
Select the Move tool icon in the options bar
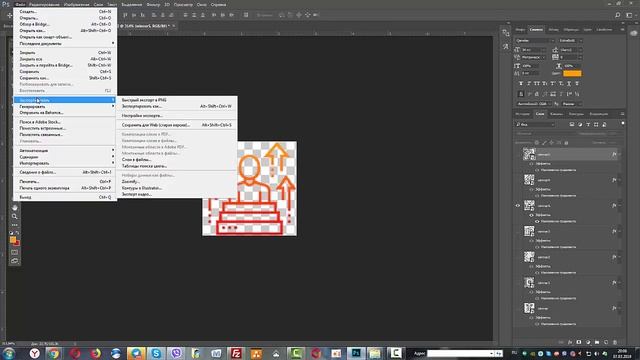click(x=9, y=15)
